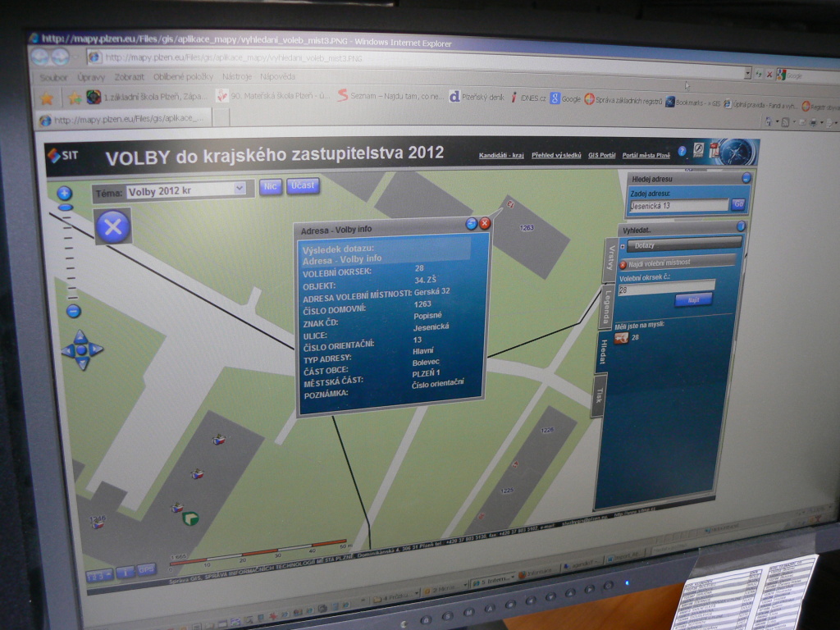
Task: Select the mapy.plzen.eu browser tab
Action: (123, 120)
